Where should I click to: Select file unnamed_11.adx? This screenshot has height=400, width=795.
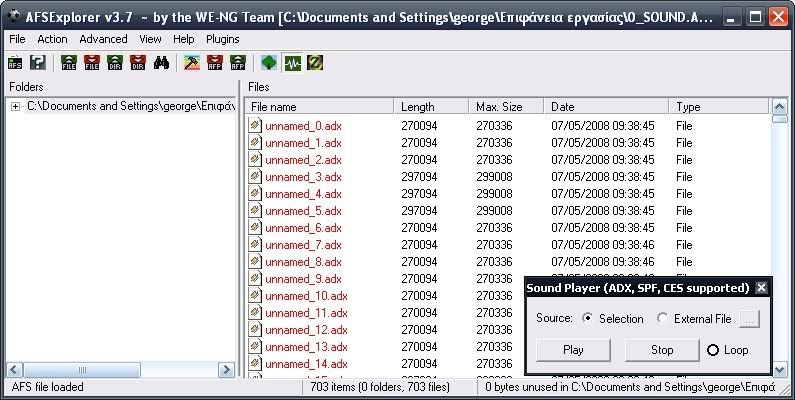point(306,313)
